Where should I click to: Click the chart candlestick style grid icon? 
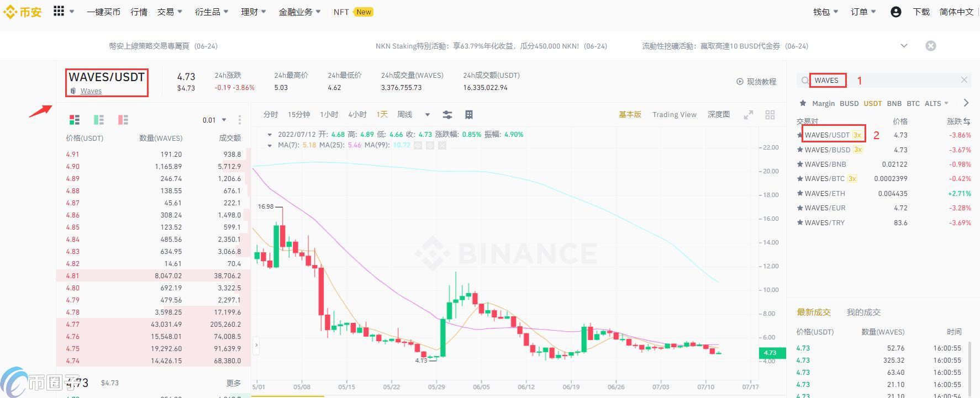[x=469, y=115]
